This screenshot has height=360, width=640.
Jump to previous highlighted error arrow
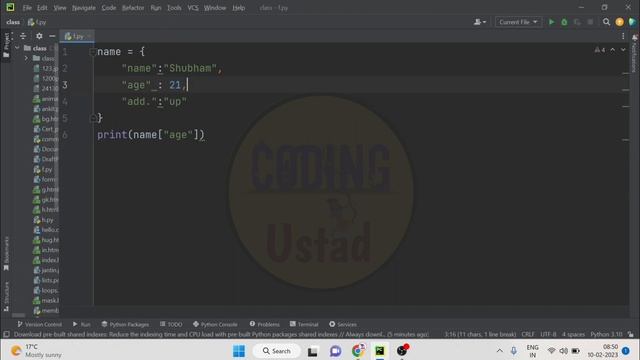pyautogui.click(x=613, y=50)
